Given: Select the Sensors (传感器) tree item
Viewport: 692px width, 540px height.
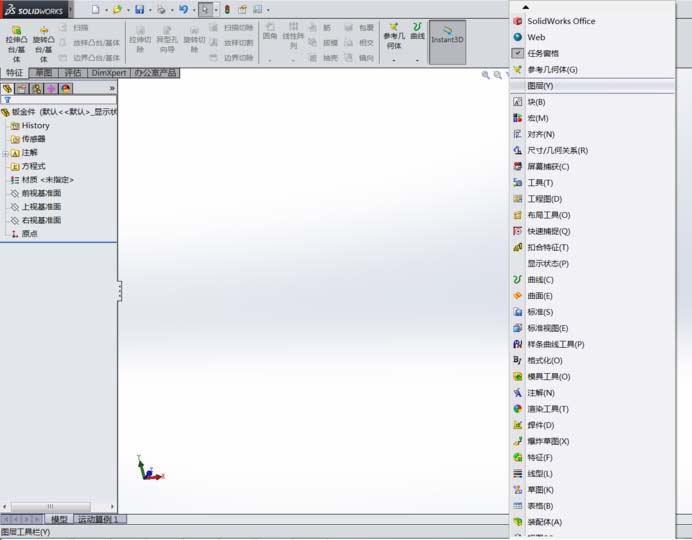Looking at the screenshot, I should coord(28,139).
